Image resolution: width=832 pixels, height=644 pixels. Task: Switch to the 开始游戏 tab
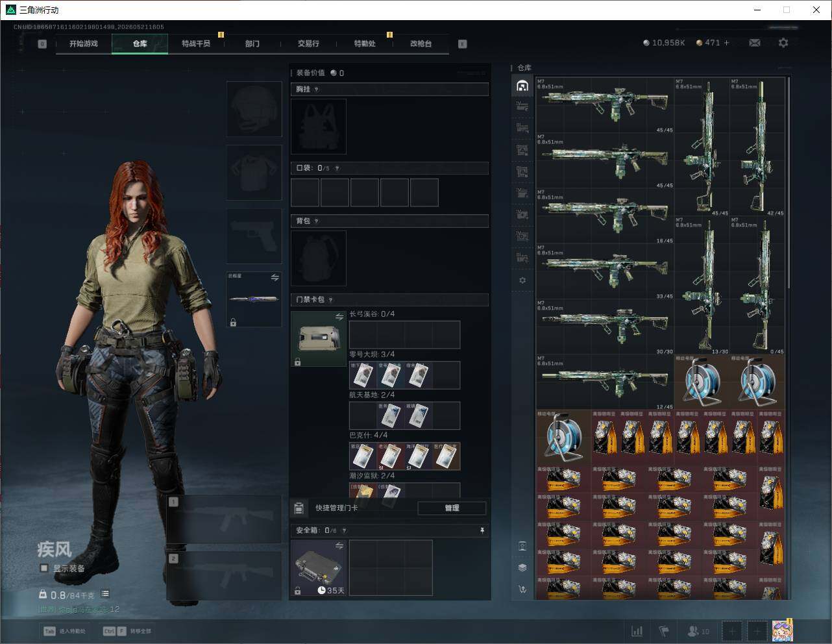[84, 43]
